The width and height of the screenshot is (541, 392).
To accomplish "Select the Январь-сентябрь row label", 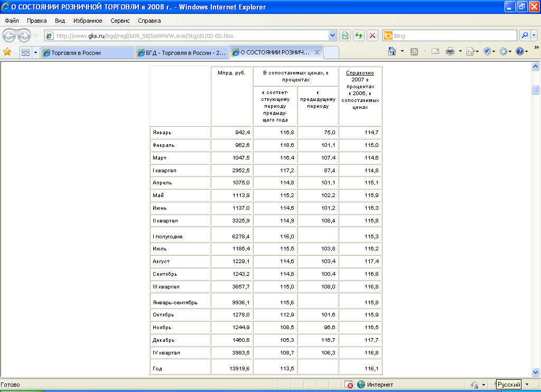I will [x=175, y=303].
